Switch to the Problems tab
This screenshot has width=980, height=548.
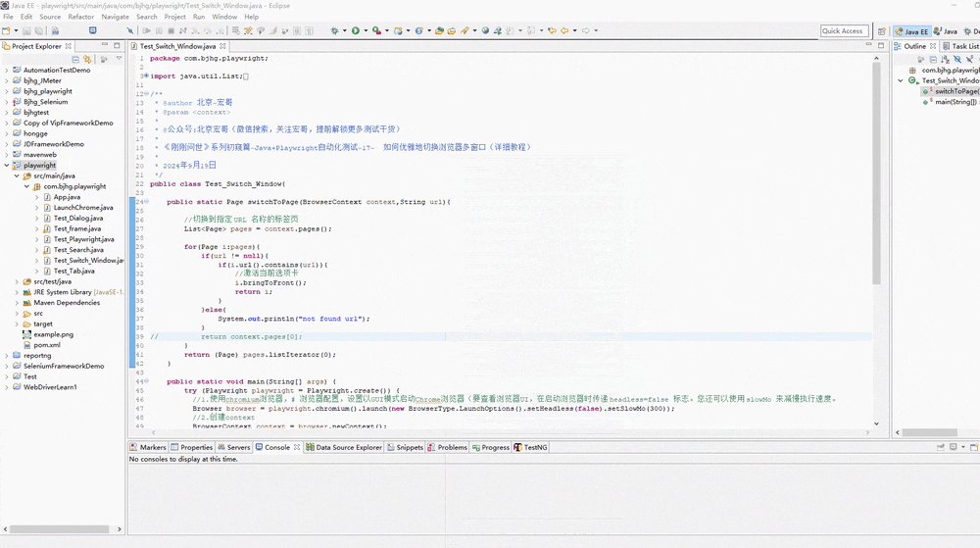(x=448, y=447)
